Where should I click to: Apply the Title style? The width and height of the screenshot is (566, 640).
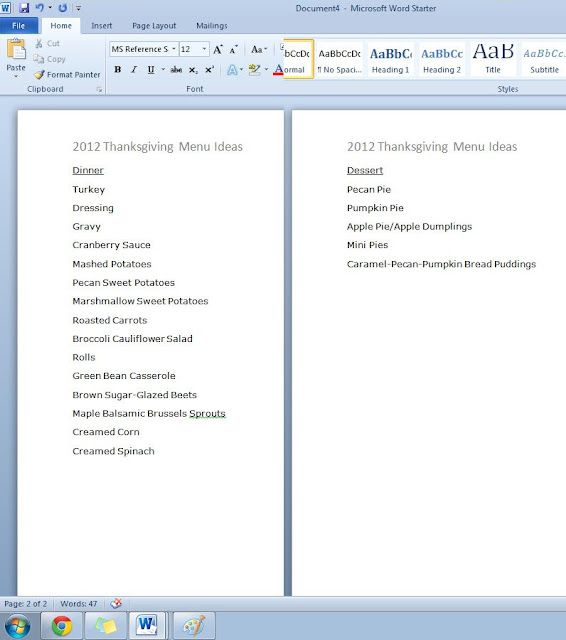[493, 59]
